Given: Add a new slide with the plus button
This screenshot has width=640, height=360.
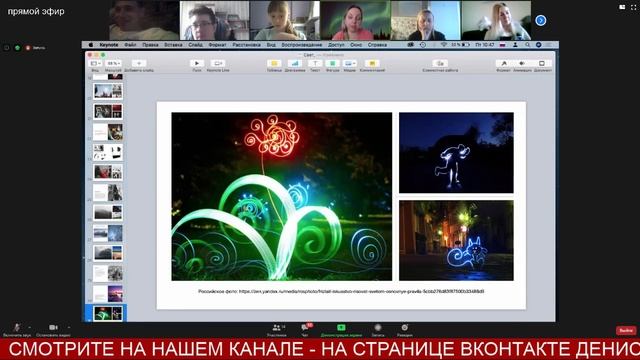Looking at the screenshot, I should pos(139,63).
